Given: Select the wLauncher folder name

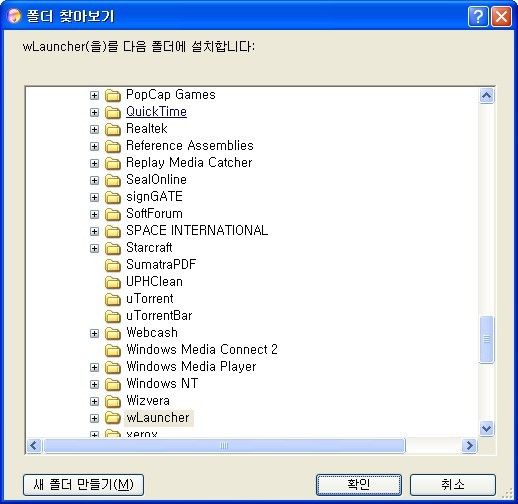Looking at the screenshot, I should click(x=158, y=418).
